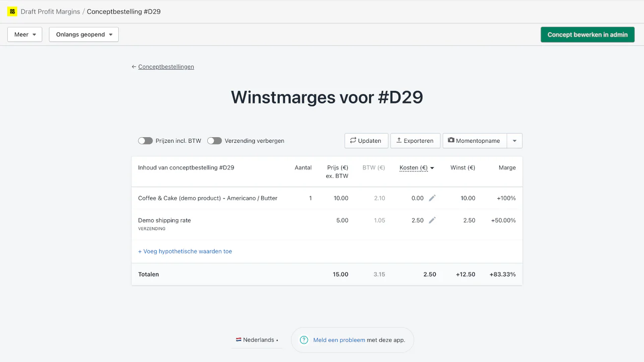Click the +100% margin value
The width and height of the screenshot is (644, 362).
(x=506, y=198)
